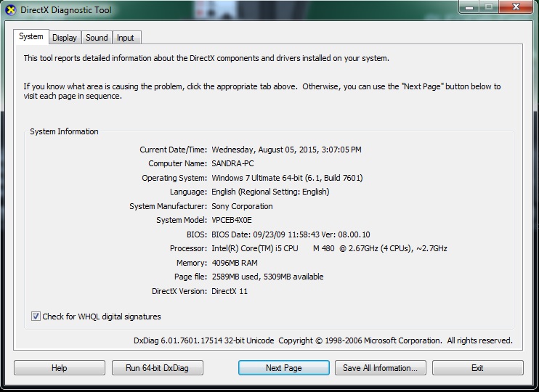
Task: Click the DirectX icon in title bar
Action: (11, 10)
